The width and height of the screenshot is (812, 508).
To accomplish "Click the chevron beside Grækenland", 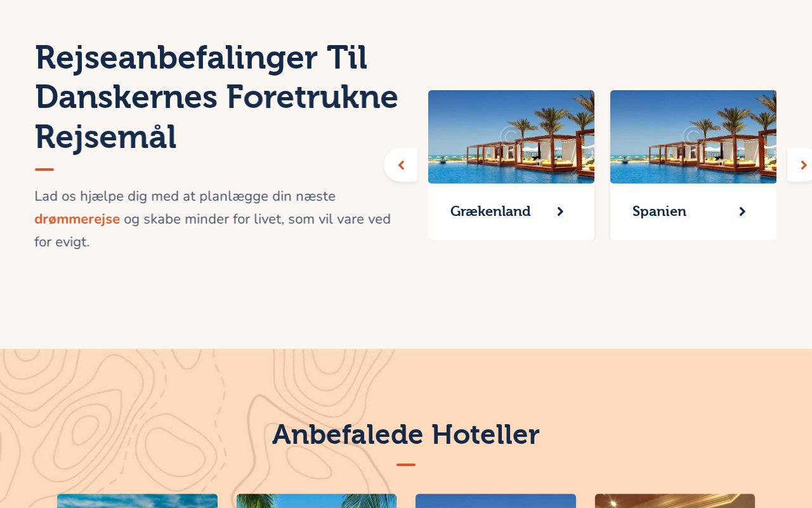I will coord(560,211).
